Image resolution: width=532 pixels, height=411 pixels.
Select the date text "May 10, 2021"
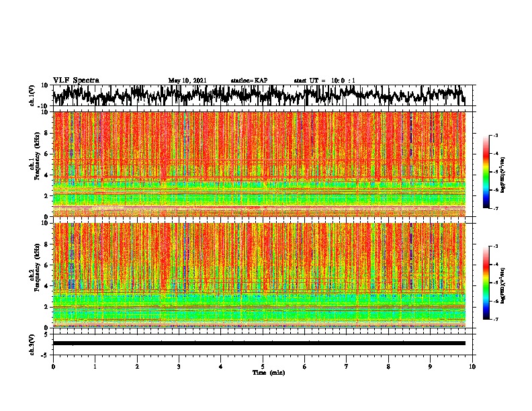coord(187,81)
